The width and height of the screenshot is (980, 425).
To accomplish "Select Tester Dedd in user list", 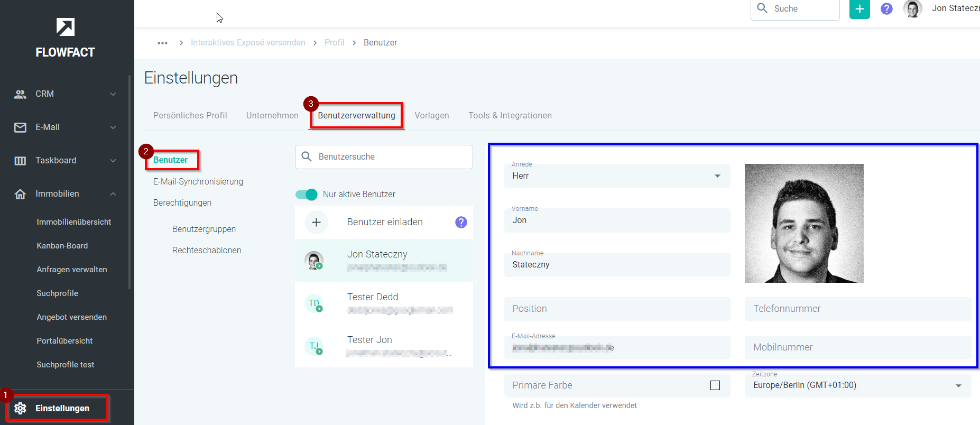I will pyautogui.click(x=384, y=303).
